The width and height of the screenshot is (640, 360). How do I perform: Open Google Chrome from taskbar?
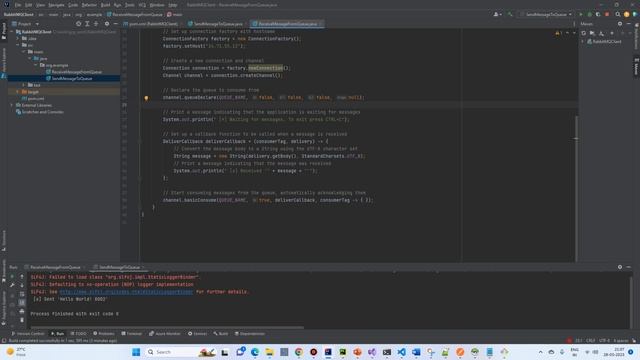tap(299, 352)
